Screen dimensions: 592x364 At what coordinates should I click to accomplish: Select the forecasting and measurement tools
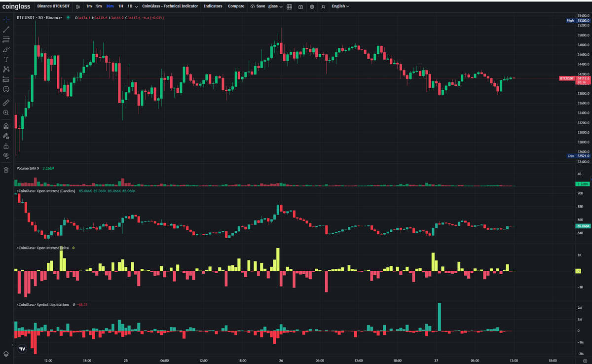6,79
